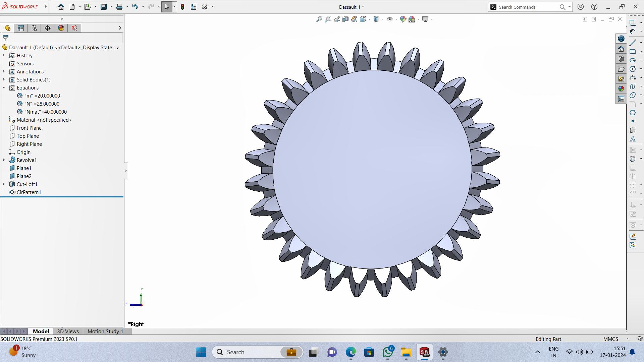
Task: Open DisplayManager tab
Action: click(x=61, y=28)
